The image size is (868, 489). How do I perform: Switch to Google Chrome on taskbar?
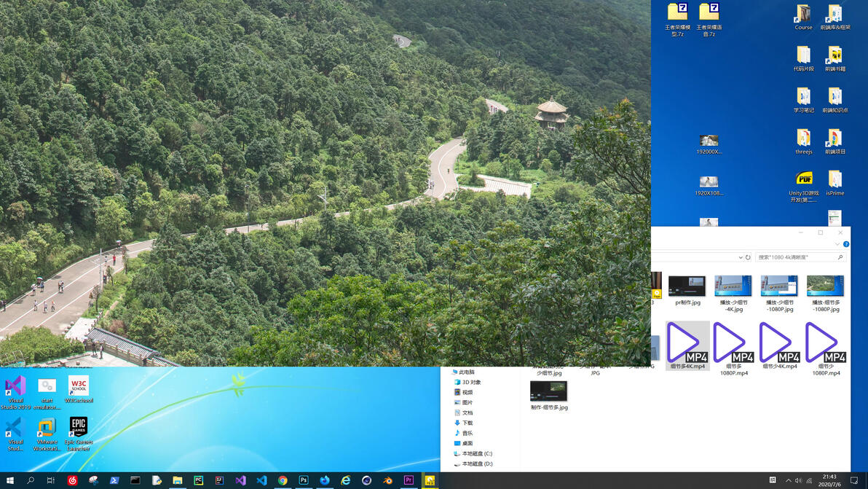[x=283, y=480]
